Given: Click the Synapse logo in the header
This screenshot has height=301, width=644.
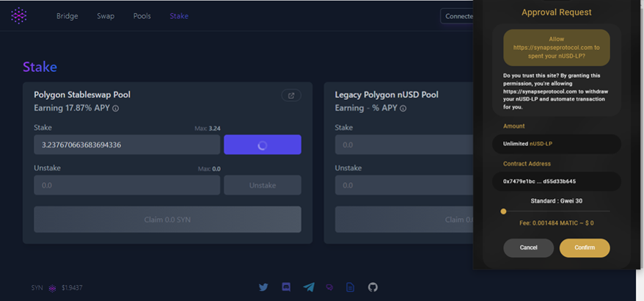Looking at the screenshot, I should [x=18, y=15].
